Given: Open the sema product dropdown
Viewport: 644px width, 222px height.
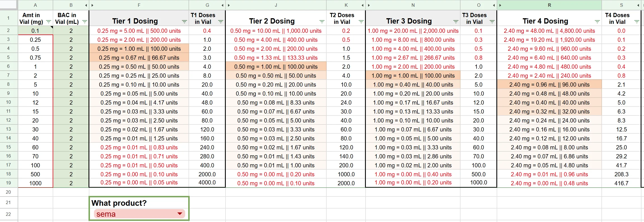Looking at the screenshot, I should pyautogui.click(x=140, y=214).
